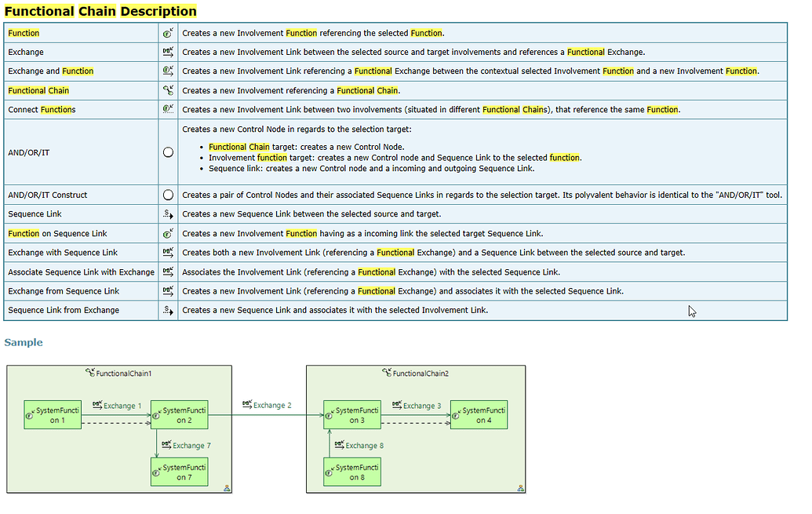The image size is (812, 514).
Task: Click the FunctionalChain2 title text
Action: tap(421, 373)
